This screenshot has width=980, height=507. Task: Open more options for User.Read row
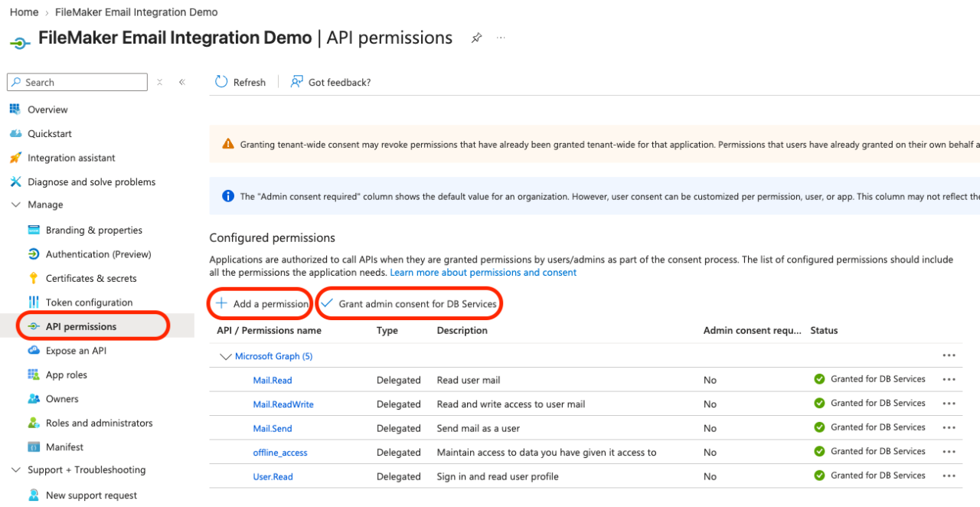click(x=949, y=476)
